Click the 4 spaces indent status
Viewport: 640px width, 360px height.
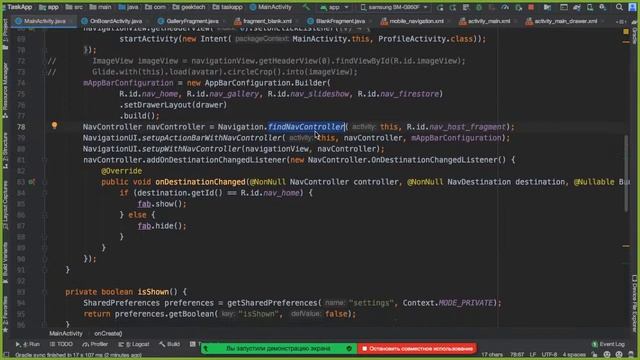(574, 354)
